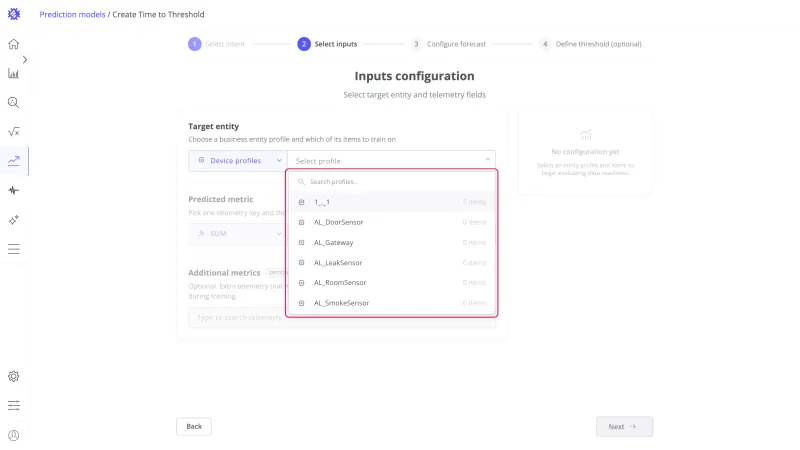Choose the AL_DoorSensor profile
Viewport: 800px width, 450px height.
tap(391, 222)
